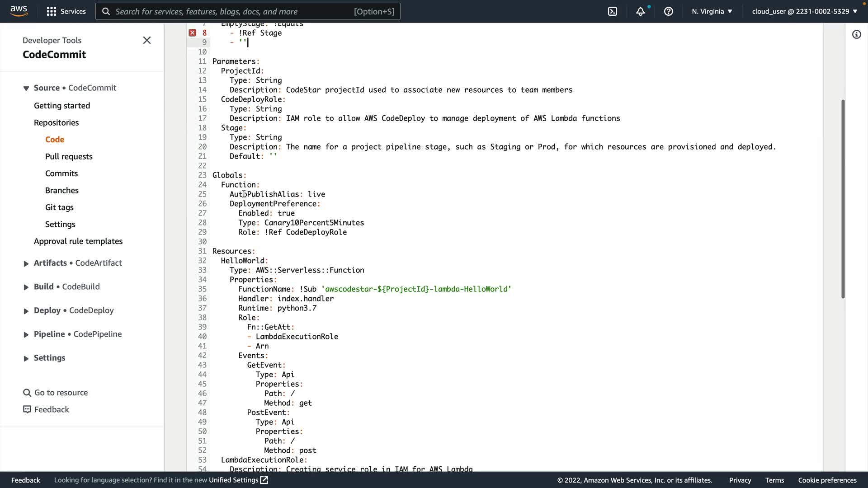
Task: Open the N. Virginia region dropdown
Action: [712, 11]
